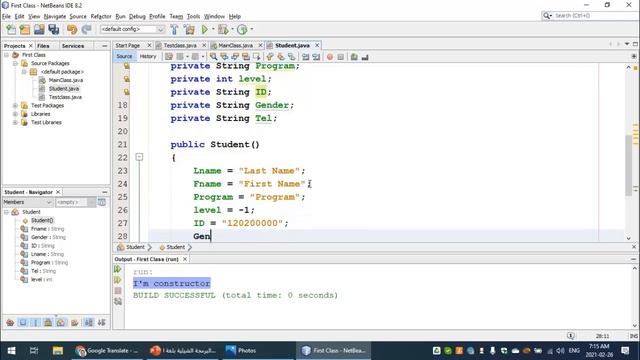The image size is (640, 360).
Task: Click the New File toolbar icon
Action: [x=11, y=29]
